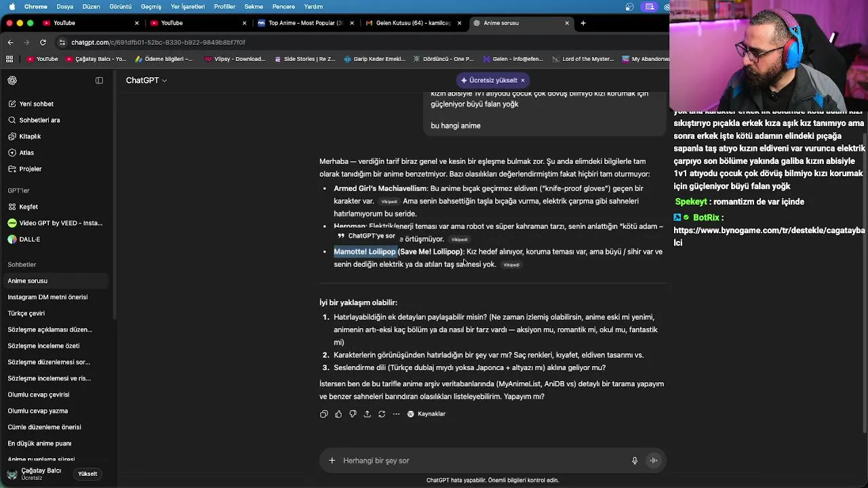This screenshot has height=488, width=868.
Task: Open the Lord of the Myster... bookmark
Action: [x=583, y=59]
